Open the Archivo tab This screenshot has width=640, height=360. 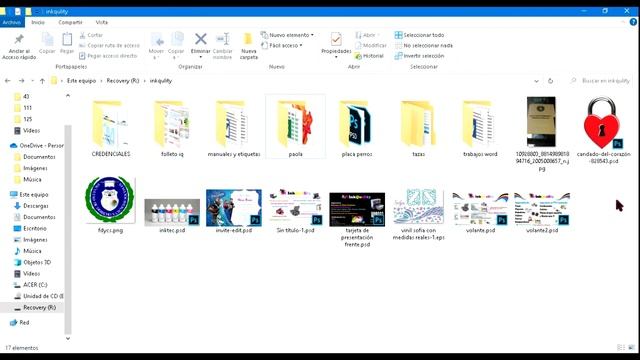[x=12, y=22]
